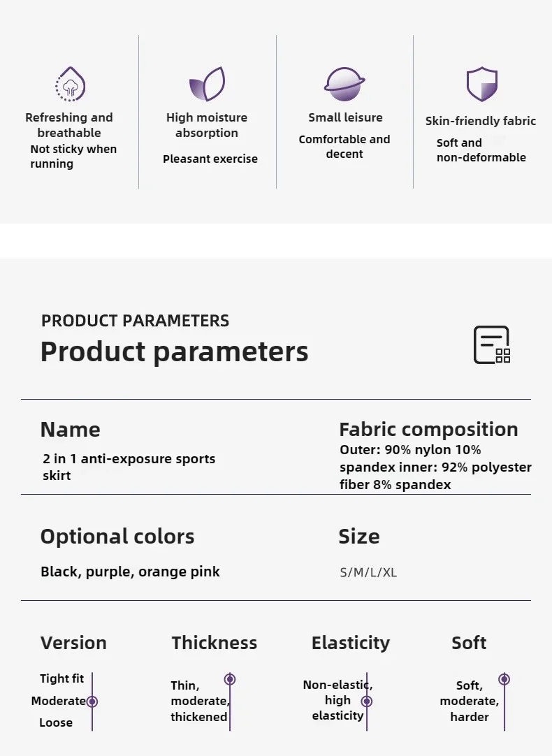The width and height of the screenshot is (552, 756).
Task: Click the 'S/M/L/XL' size text
Action: (x=368, y=572)
